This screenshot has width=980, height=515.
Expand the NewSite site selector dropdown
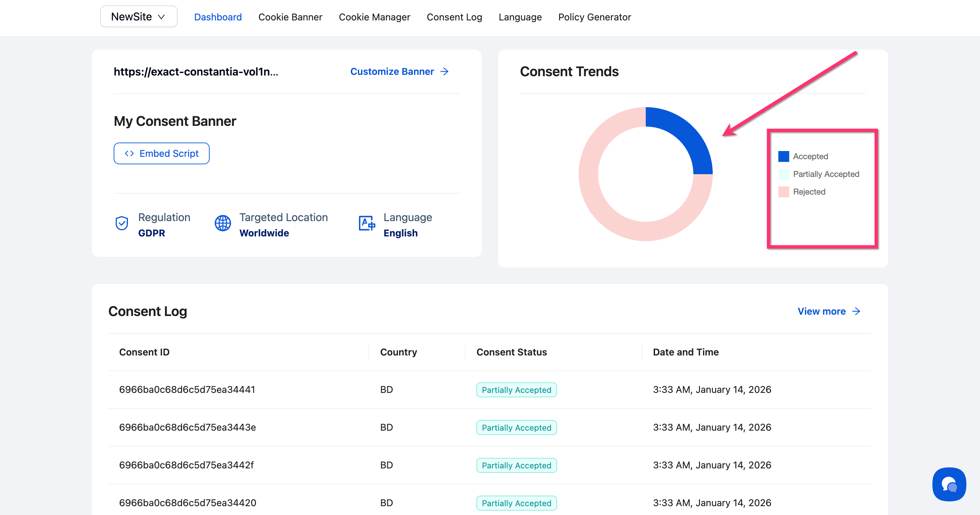pos(138,17)
